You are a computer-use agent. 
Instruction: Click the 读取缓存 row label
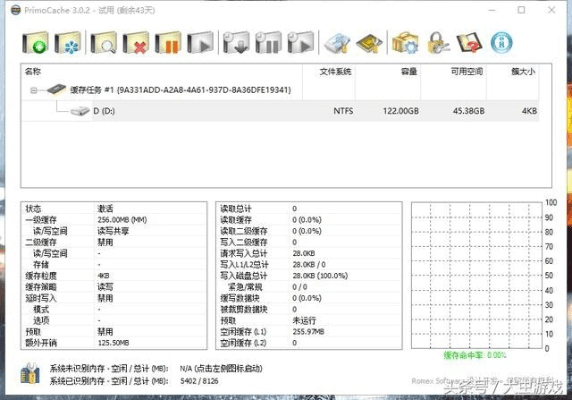coord(236,220)
